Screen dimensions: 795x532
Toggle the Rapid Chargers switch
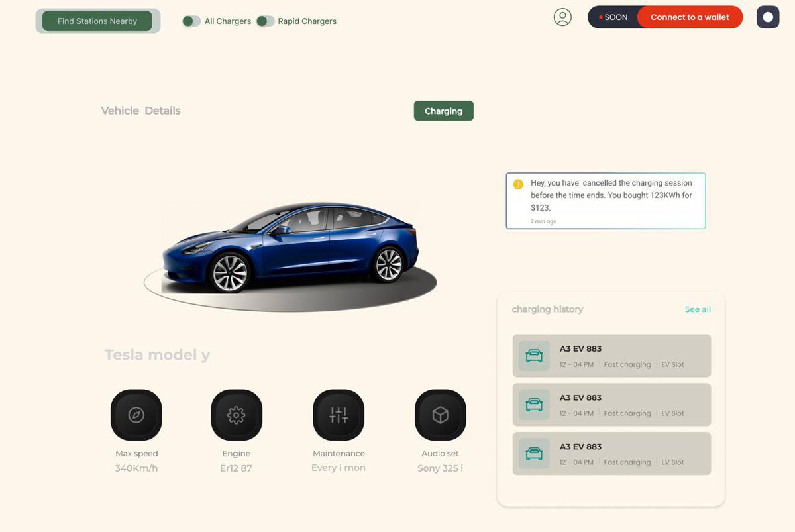pos(266,21)
